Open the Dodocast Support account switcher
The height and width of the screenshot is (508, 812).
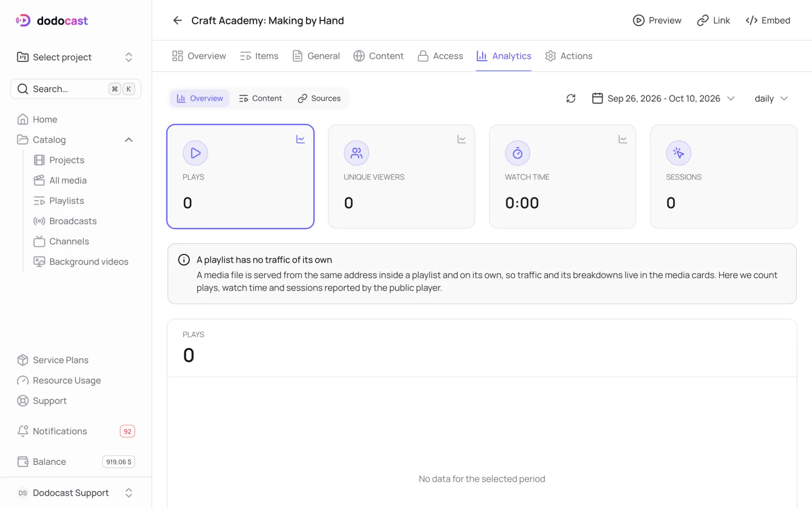[76, 493]
